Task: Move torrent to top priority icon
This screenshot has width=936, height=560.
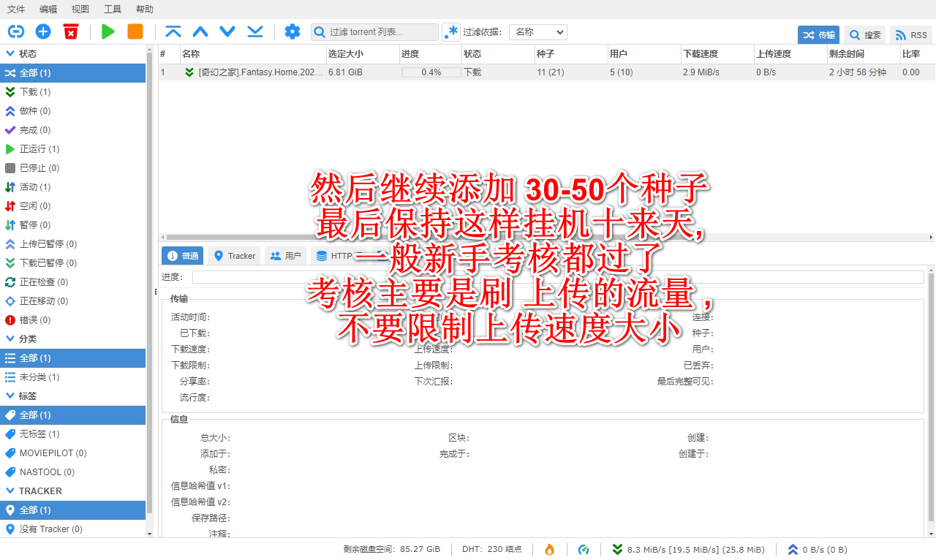Action: click(173, 31)
